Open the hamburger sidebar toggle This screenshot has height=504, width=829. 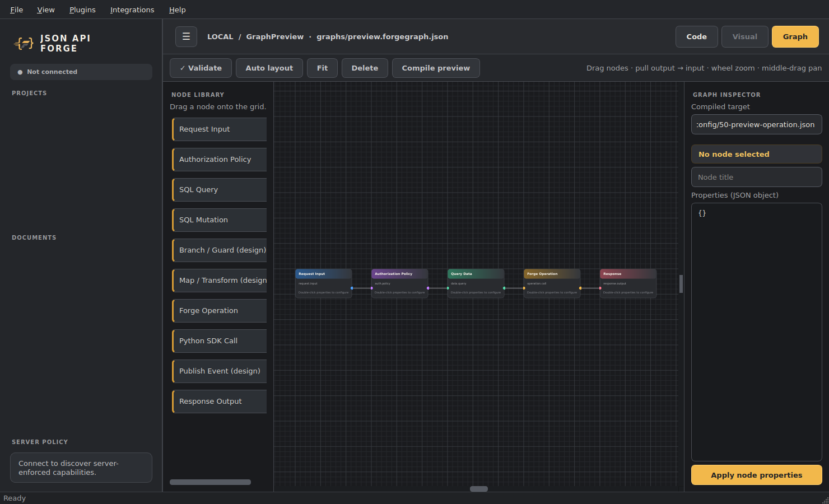pos(186,36)
